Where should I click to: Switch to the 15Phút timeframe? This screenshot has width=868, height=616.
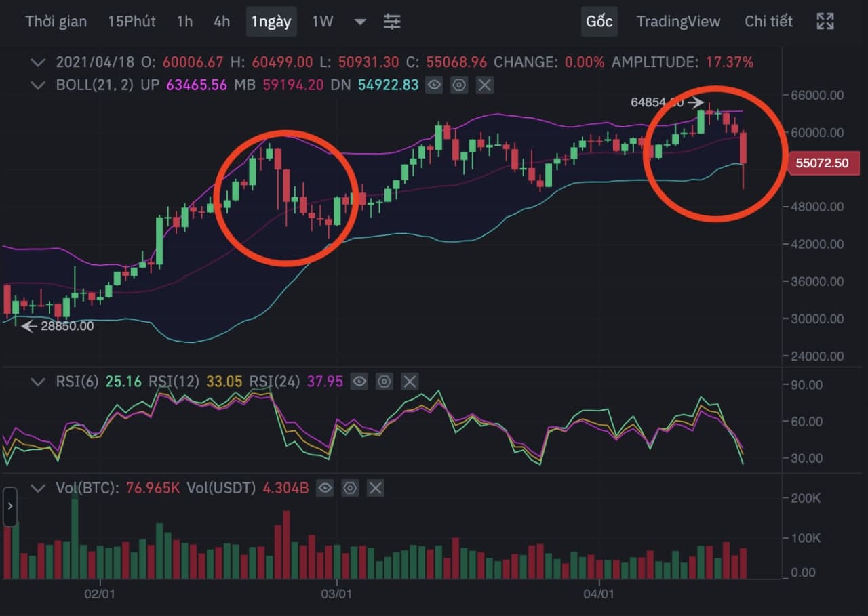click(x=132, y=21)
